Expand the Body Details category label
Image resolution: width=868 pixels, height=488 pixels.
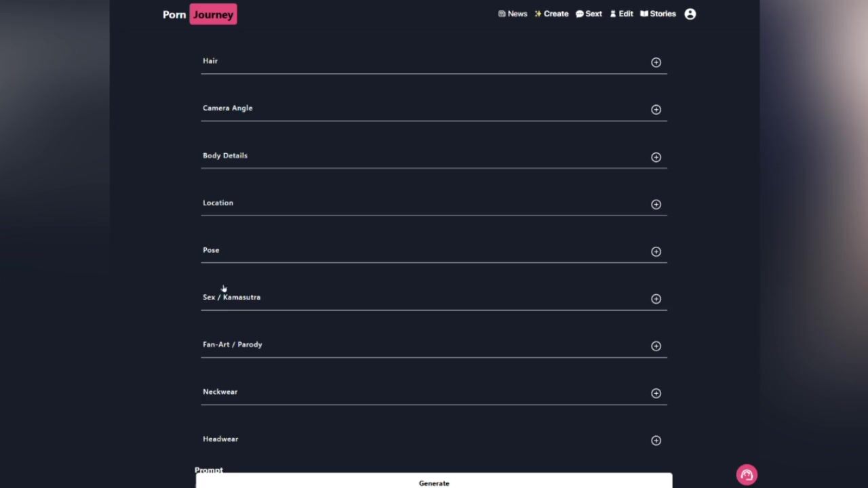(x=225, y=155)
